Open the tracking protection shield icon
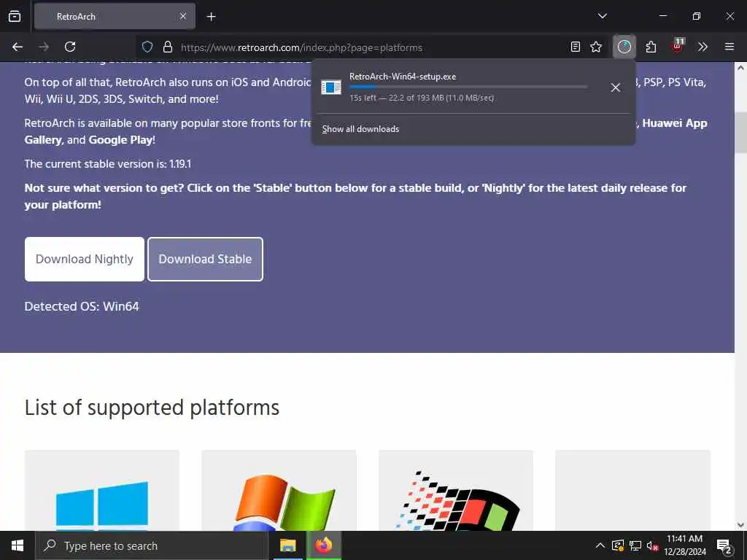 coord(147,47)
